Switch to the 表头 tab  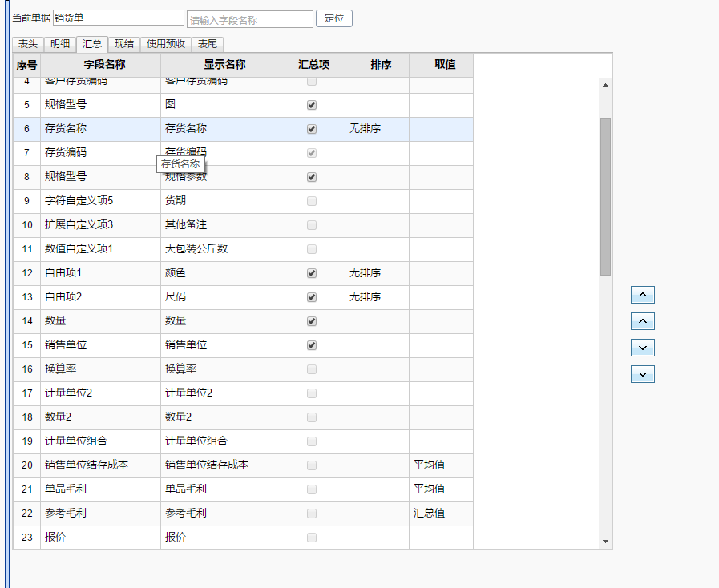click(x=28, y=44)
